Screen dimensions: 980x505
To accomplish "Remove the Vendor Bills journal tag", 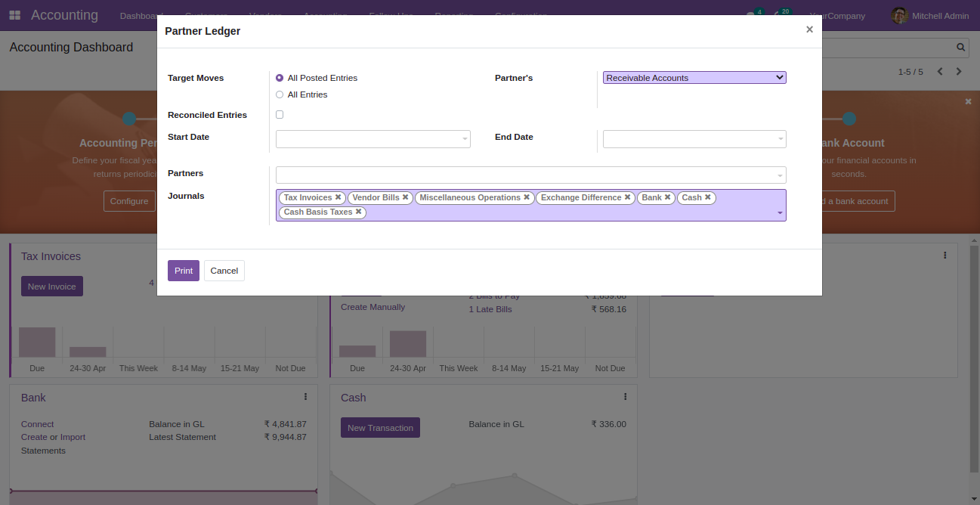I will 405,197.
